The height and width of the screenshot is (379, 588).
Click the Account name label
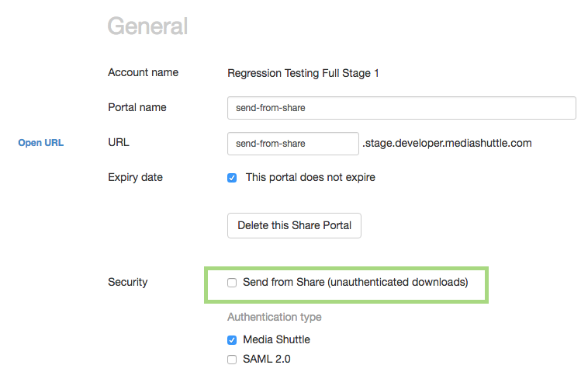[x=143, y=72]
